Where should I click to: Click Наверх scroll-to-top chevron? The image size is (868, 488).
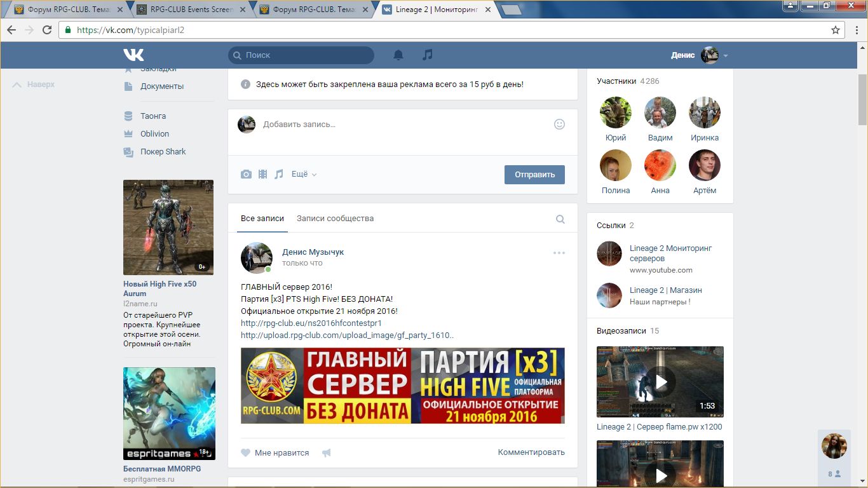(17, 85)
